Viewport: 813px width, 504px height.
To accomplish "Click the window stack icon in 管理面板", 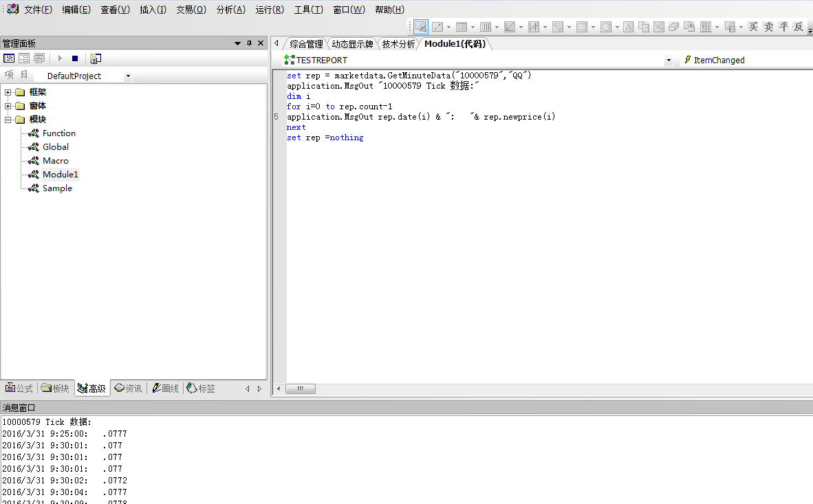I will [x=39, y=58].
